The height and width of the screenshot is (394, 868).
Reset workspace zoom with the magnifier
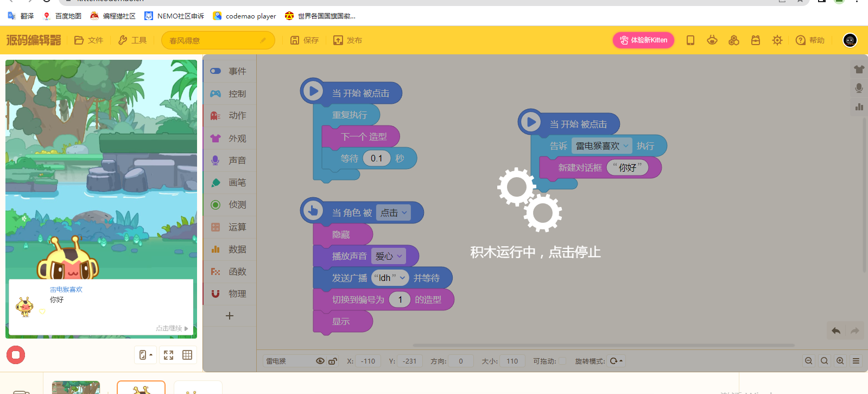click(x=825, y=361)
